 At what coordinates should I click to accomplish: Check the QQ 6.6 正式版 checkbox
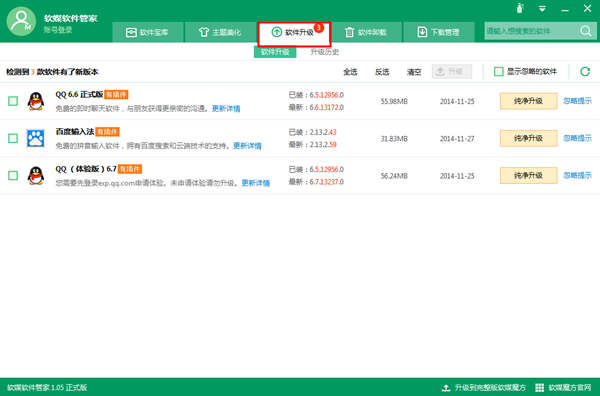(13, 101)
